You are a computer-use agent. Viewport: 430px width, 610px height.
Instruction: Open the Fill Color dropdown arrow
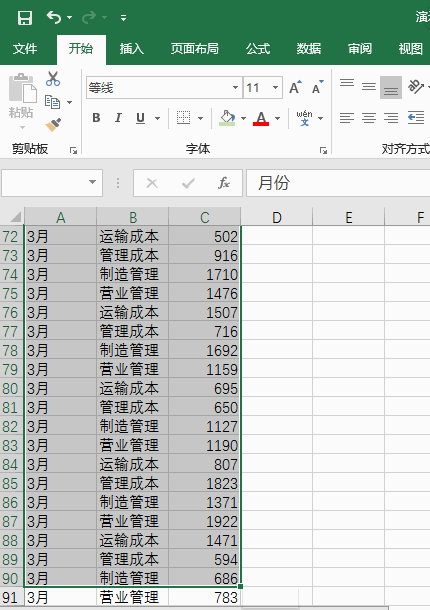244,118
